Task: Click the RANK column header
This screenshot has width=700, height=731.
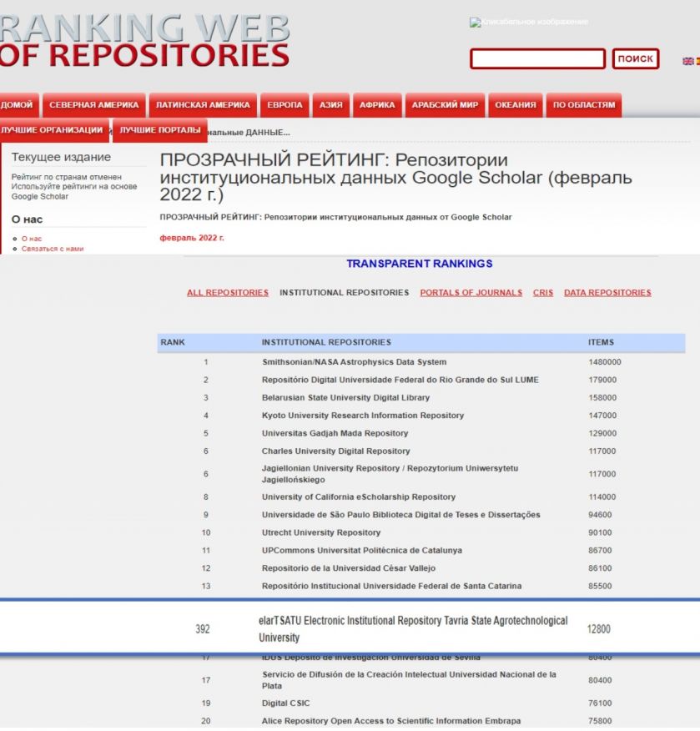Action: [x=173, y=342]
